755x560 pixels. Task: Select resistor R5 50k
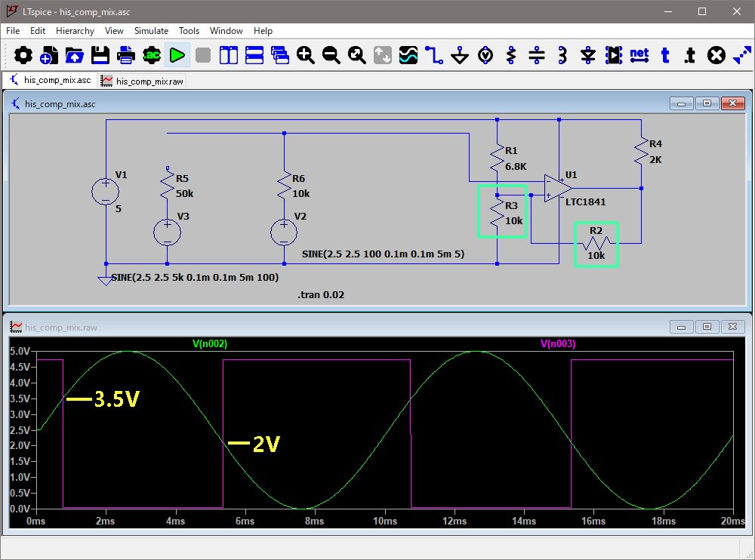click(167, 185)
